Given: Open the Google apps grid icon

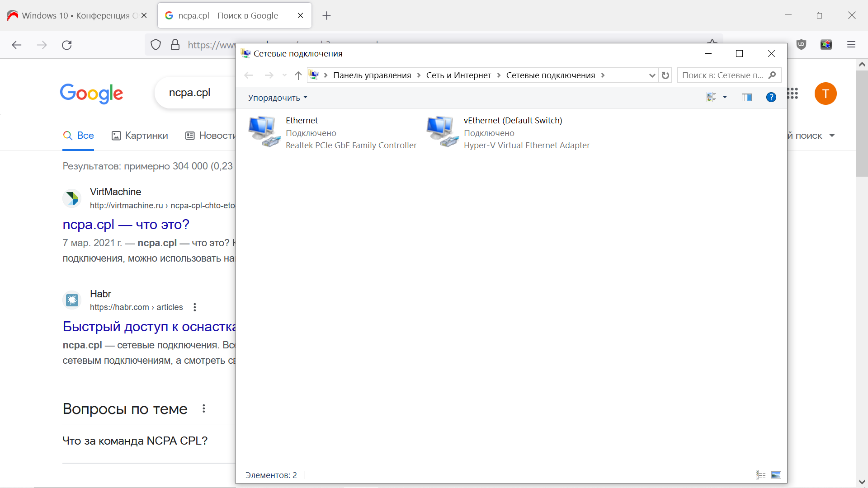Looking at the screenshot, I should point(793,94).
